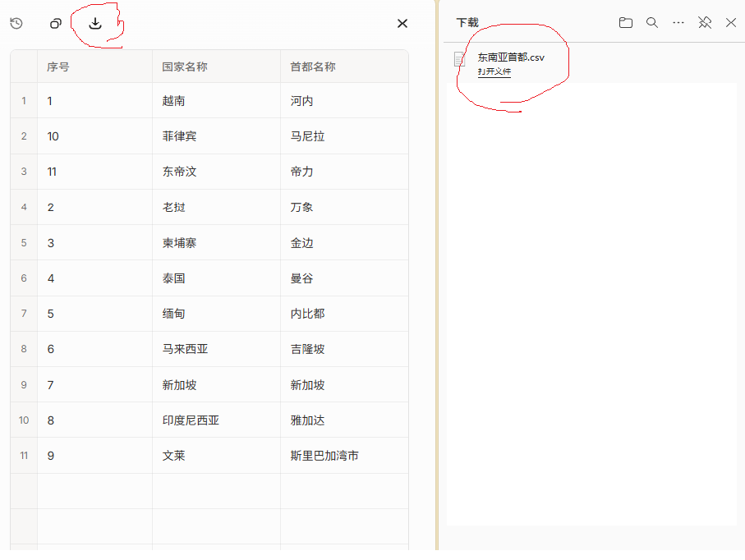Select the cell 菲律宾
Viewport: 745px width, 560px height.
[216, 136]
